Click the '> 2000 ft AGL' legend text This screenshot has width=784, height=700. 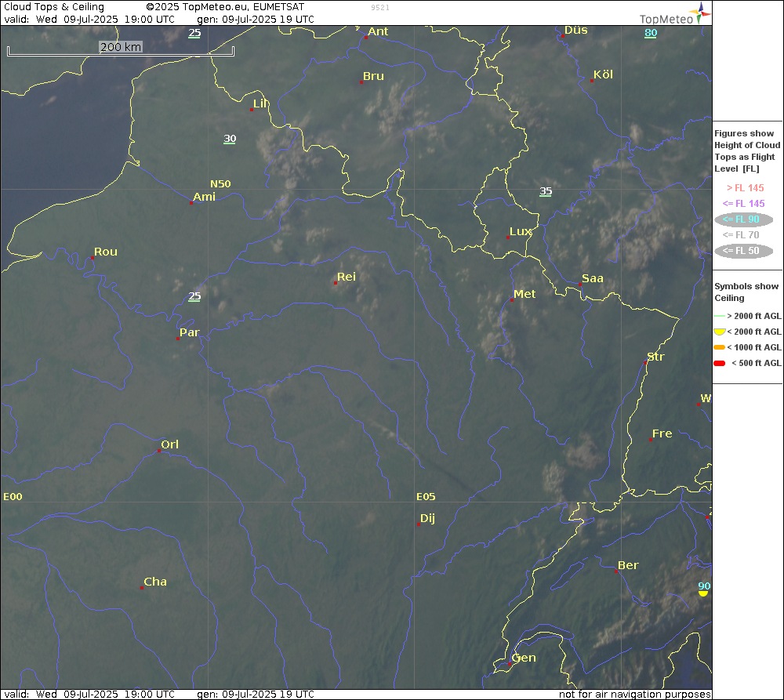click(x=754, y=316)
